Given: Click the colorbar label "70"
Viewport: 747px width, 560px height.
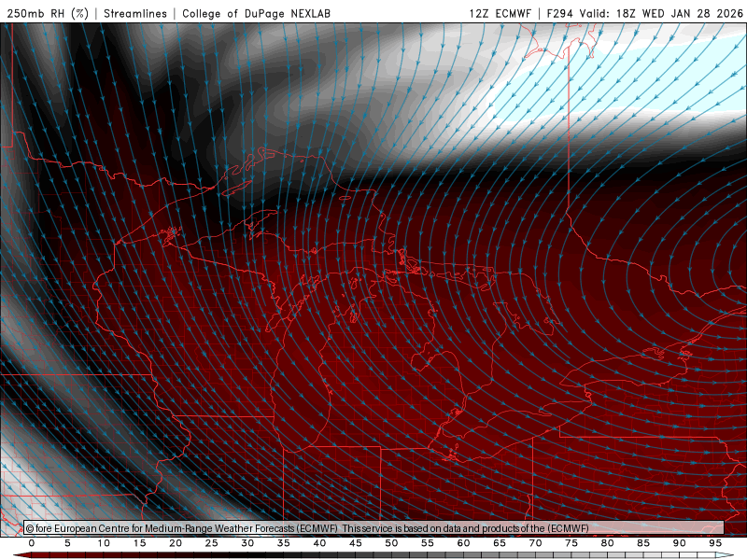Looking at the screenshot, I should click(535, 543).
